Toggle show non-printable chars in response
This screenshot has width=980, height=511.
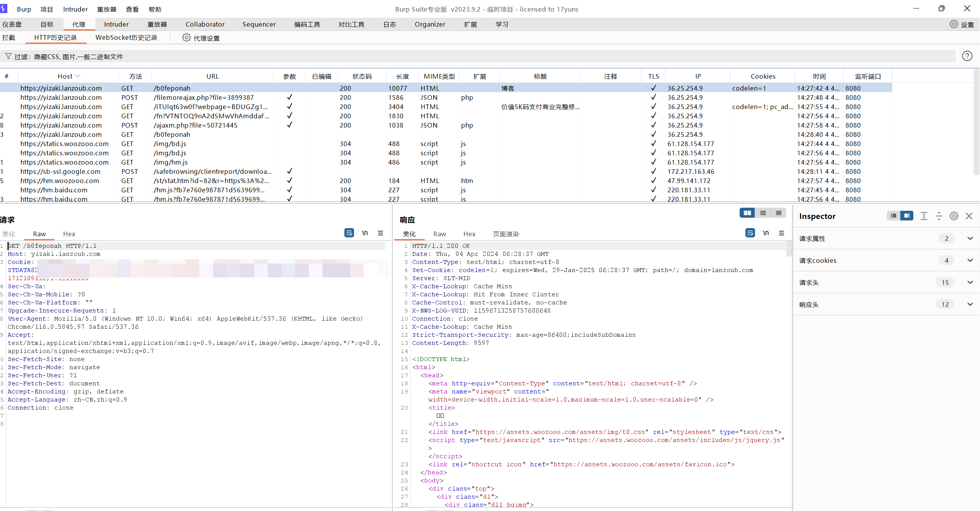(x=766, y=233)
